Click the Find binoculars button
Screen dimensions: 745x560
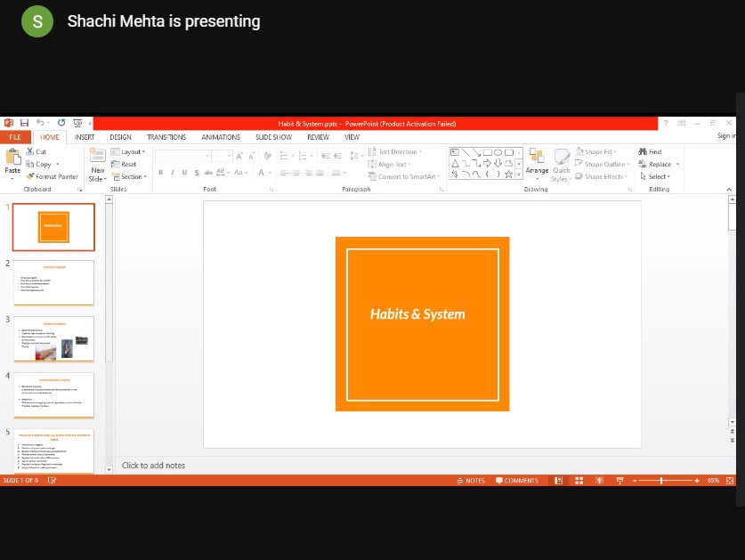pos(650,151)
